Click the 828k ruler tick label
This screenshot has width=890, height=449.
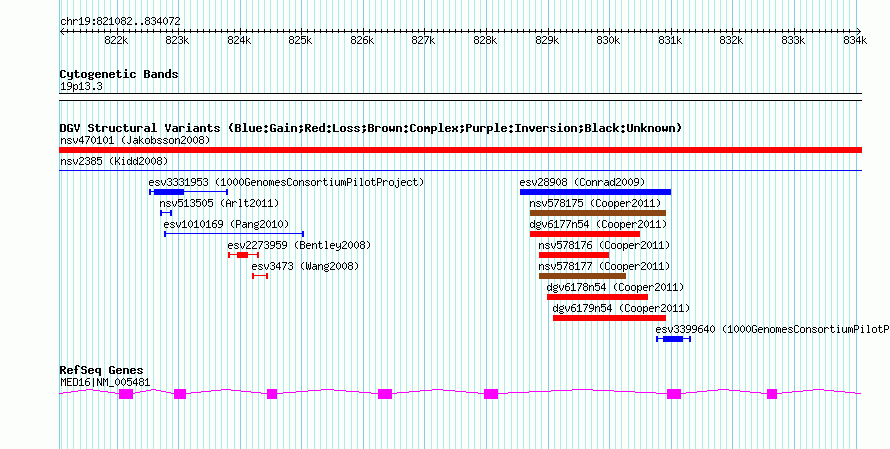pyautogui.click(x=485, y=41)
